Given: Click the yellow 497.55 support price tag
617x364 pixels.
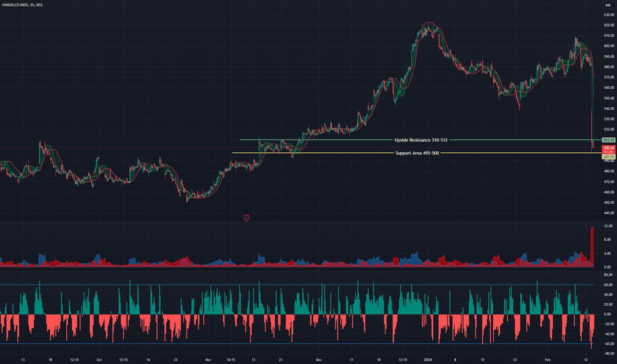Looking at the screenshot, I should (x=609, y=157).
